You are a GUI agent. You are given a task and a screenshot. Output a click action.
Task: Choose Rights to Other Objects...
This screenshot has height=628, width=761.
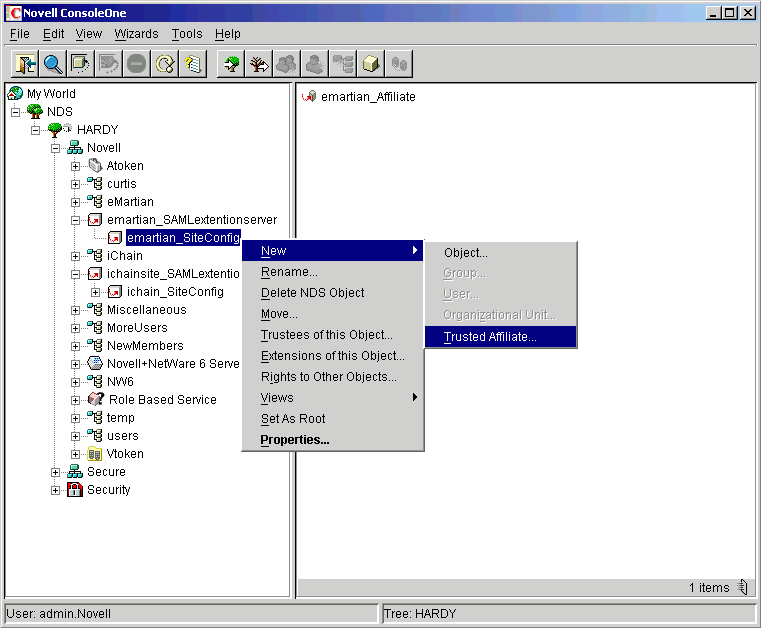point(332,377)
